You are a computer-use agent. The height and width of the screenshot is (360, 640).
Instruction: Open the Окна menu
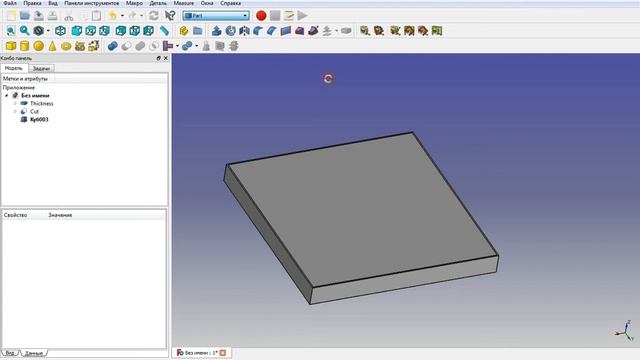pos(207,3)
